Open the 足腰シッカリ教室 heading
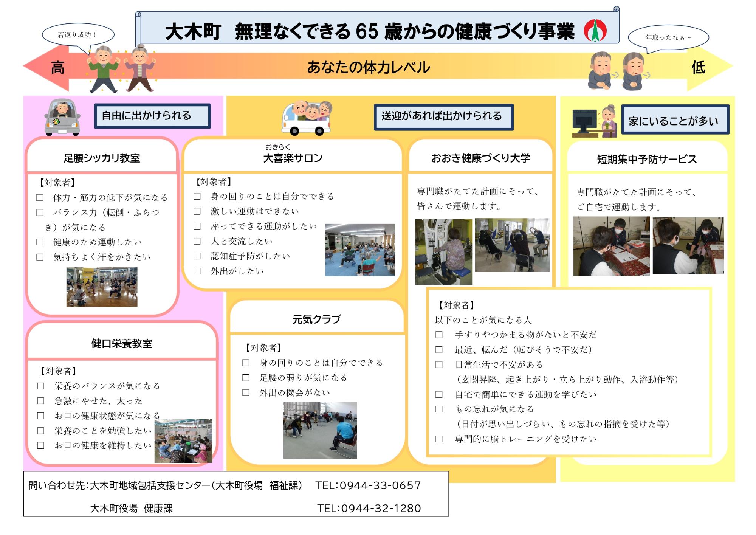The height and width of the screenshot is (535, 756). (x=102, y=158)
